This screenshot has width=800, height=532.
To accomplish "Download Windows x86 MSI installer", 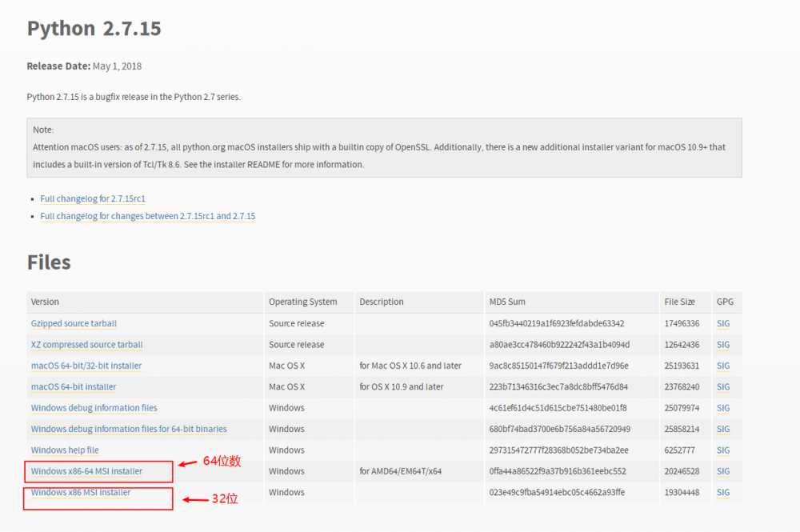I will pyautogui.click(x=81, y=492).
